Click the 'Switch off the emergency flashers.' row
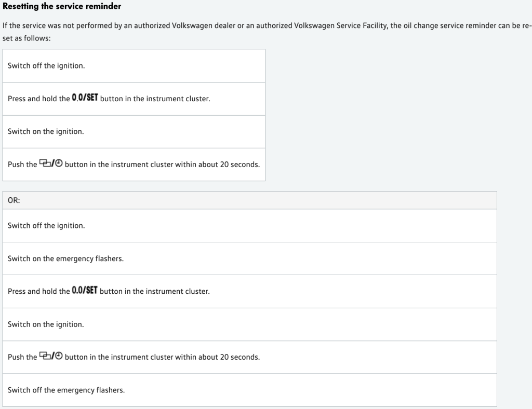This screenshot has width=532, height=409. coord(66,390)
